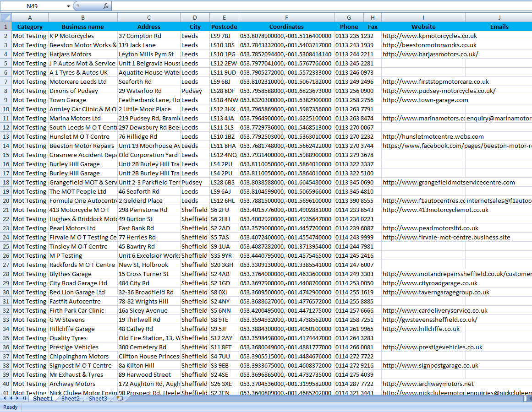Click the Name Box showing N49
Screen dimensions: 532x412
point(32,6)
